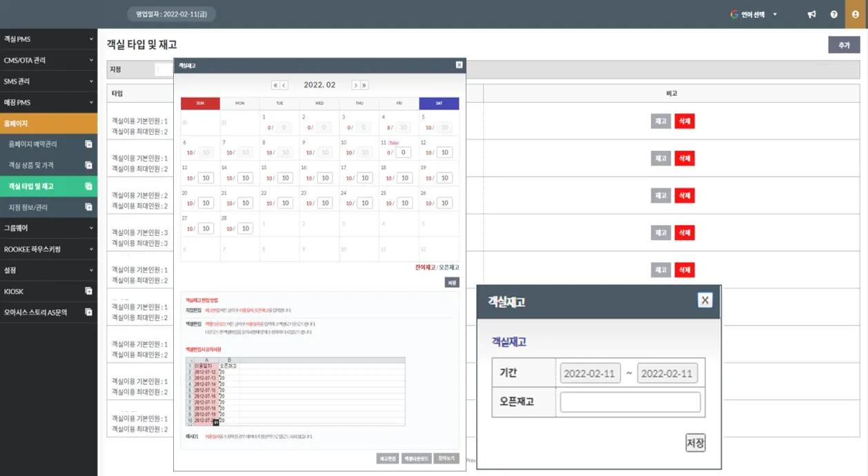Click the 찾아보기 browse button
Screen dimensions: 868x476
pyautogui.click(x=446, y=458)
